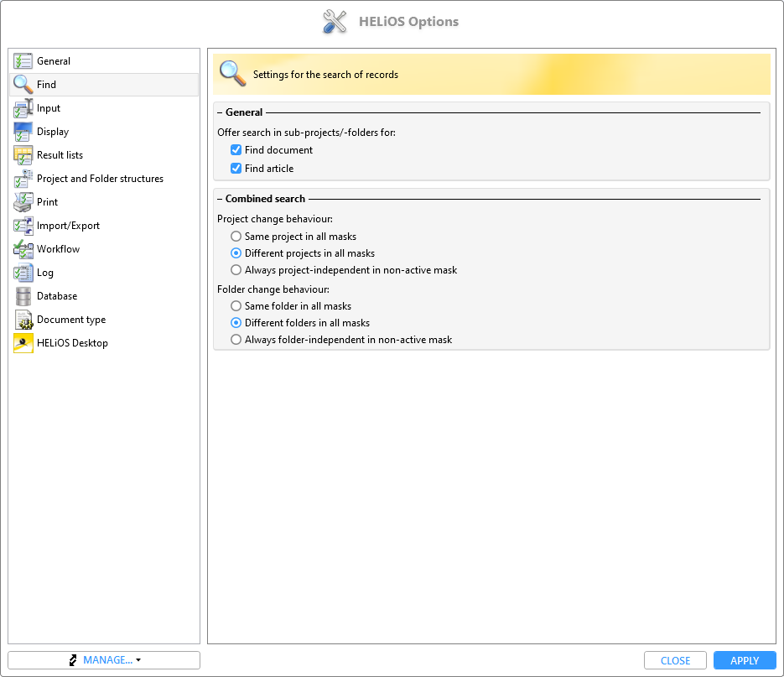Collapse the General settings section

tap(220, 112)
